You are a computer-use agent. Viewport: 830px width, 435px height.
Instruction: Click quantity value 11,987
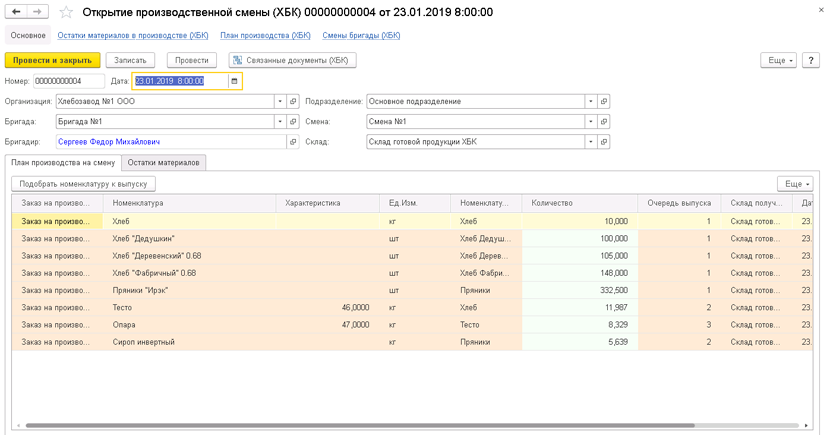(x=616, y=307)
